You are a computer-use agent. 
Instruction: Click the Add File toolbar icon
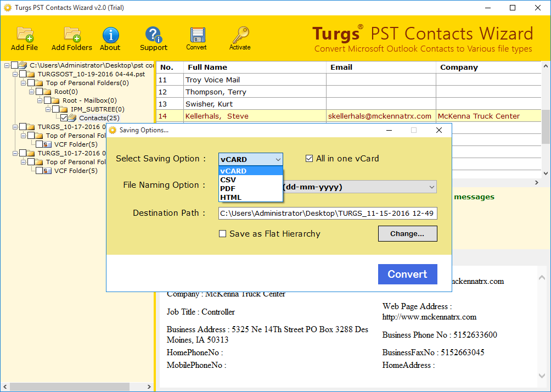point(25,35)
